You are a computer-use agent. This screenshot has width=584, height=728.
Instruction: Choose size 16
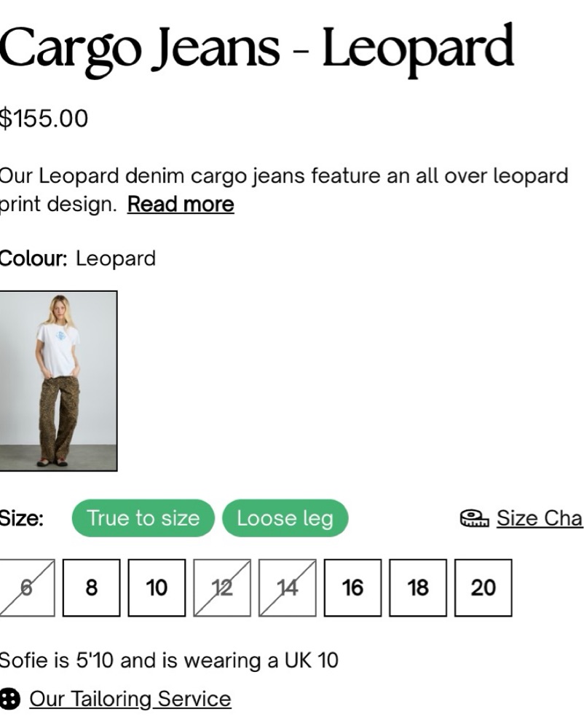pos(352,587)
